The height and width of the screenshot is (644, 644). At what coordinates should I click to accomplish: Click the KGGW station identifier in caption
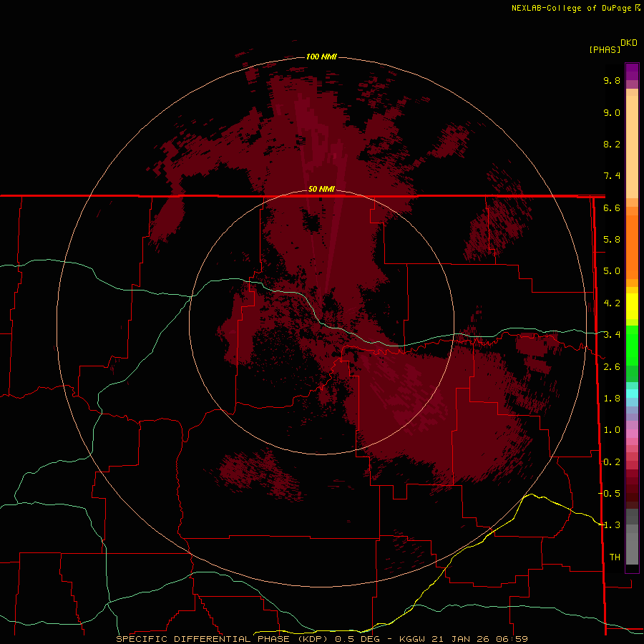412,639
